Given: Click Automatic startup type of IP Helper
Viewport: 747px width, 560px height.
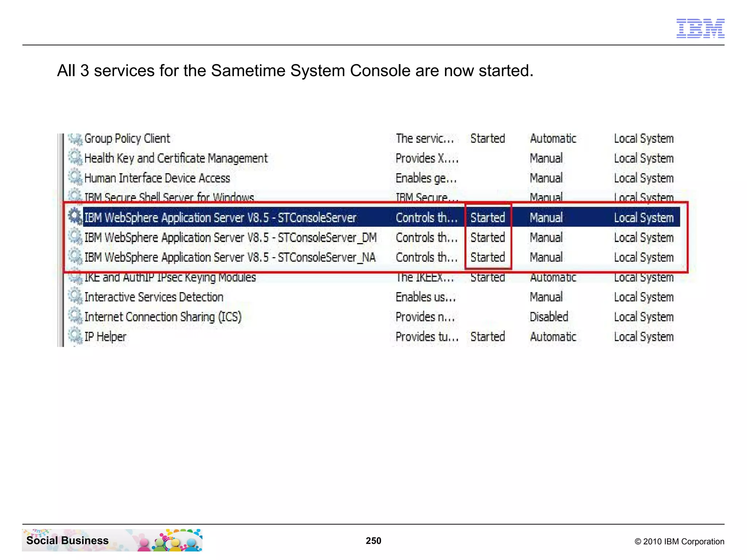Looking at the screenshot, I should point(553,337).
